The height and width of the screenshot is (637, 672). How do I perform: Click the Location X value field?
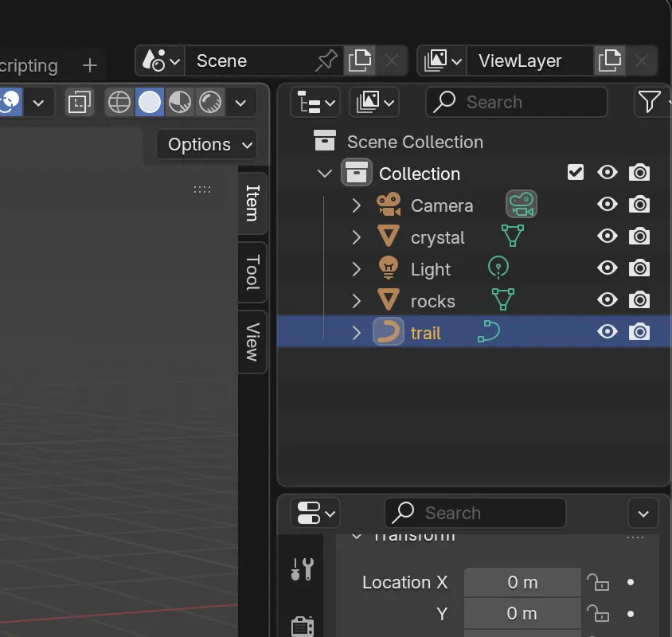522,582
